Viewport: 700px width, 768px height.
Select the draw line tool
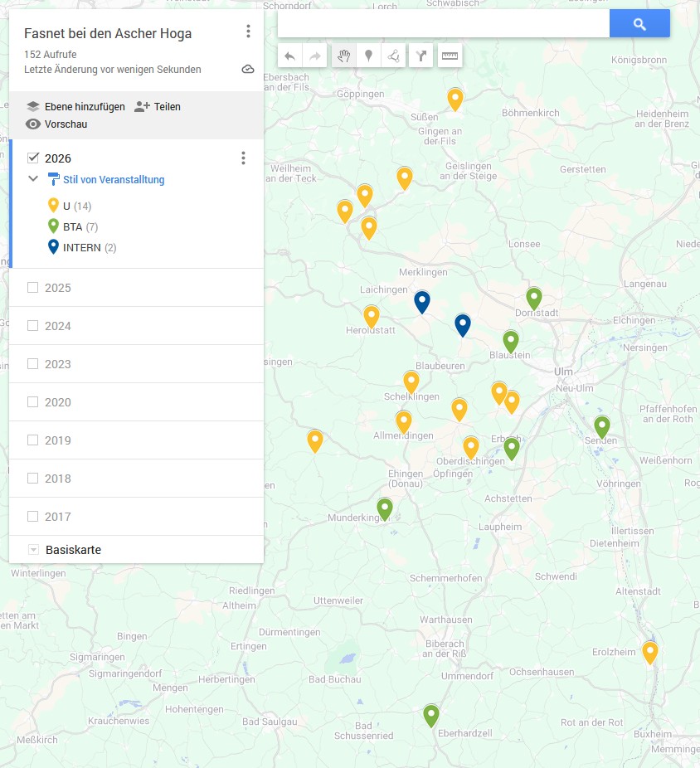point(394,56)
